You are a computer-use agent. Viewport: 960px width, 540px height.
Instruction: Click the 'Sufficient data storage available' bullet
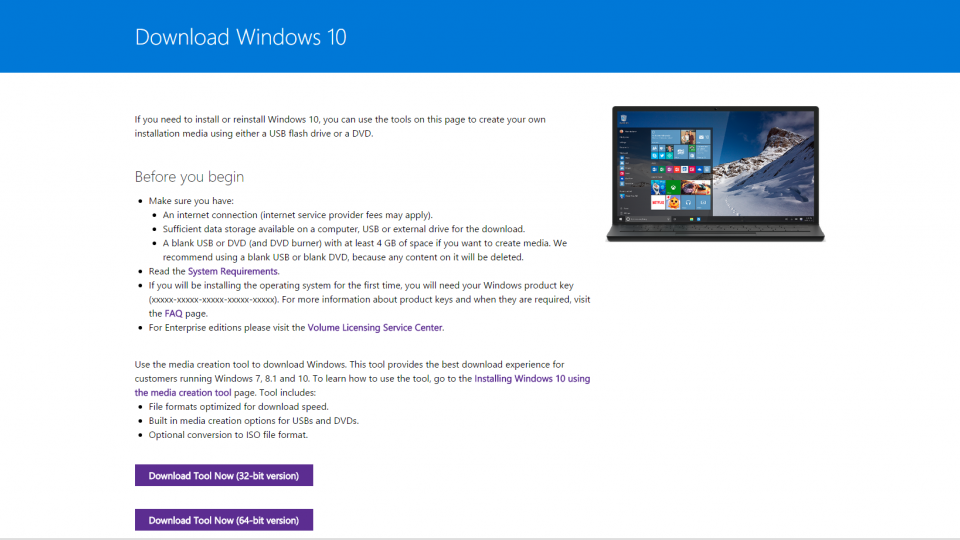343,229
